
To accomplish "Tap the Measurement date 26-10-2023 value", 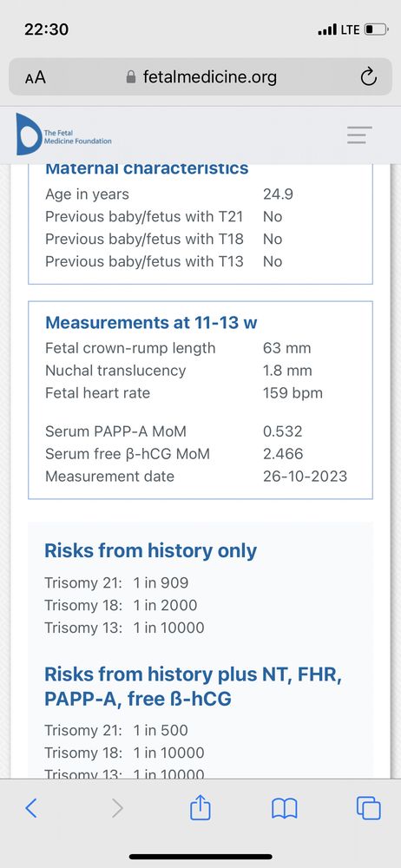I will point(306,476).
